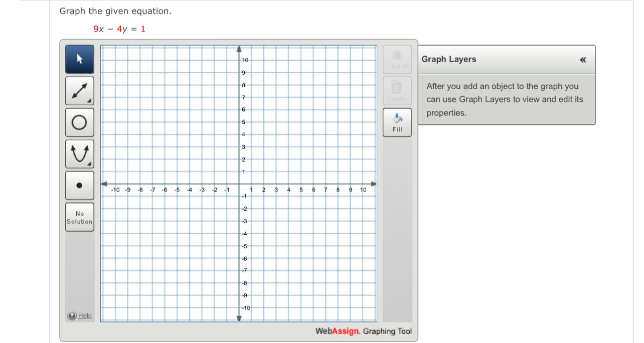
Task: Click the WebAssign Graphing Tool label
Action: (x=363, y=331)
